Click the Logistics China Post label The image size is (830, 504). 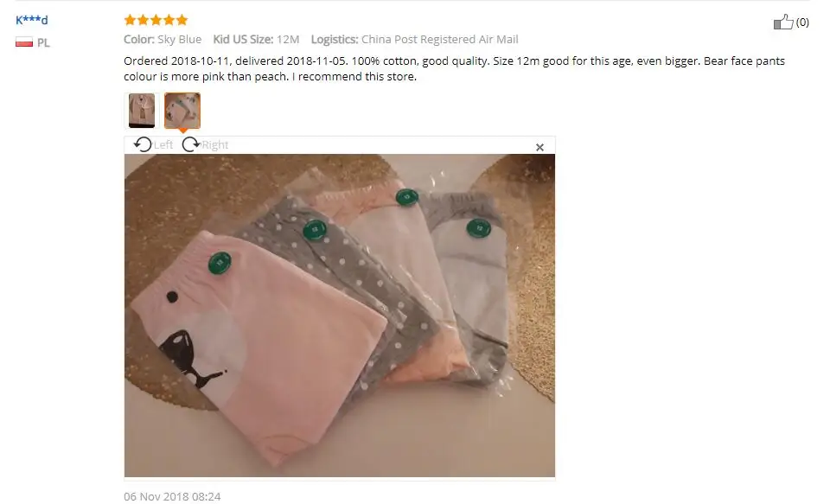coord(414,39)
